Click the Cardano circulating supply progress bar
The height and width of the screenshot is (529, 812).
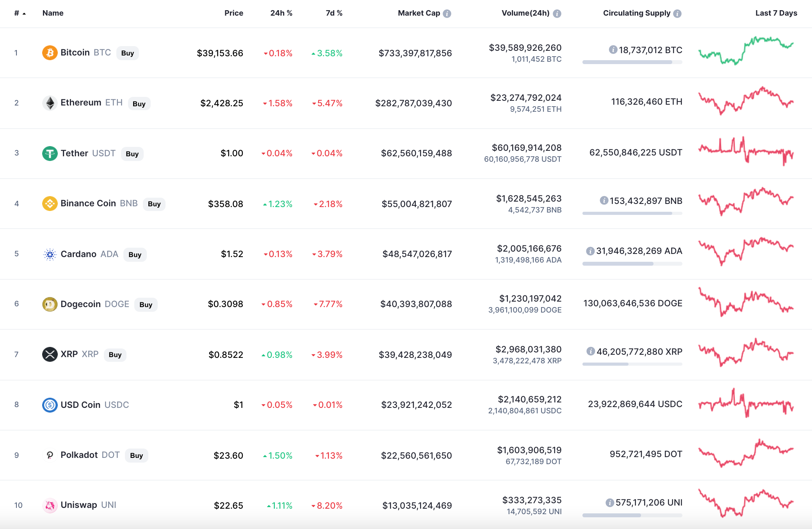(632, 264)
